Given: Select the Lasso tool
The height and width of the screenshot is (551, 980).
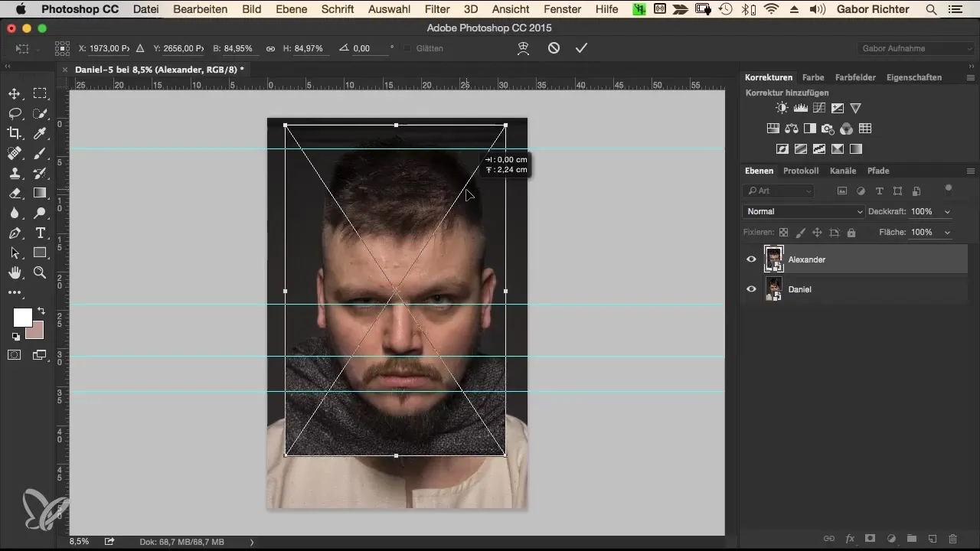Looking at the screenshot, I should [15, 113].
